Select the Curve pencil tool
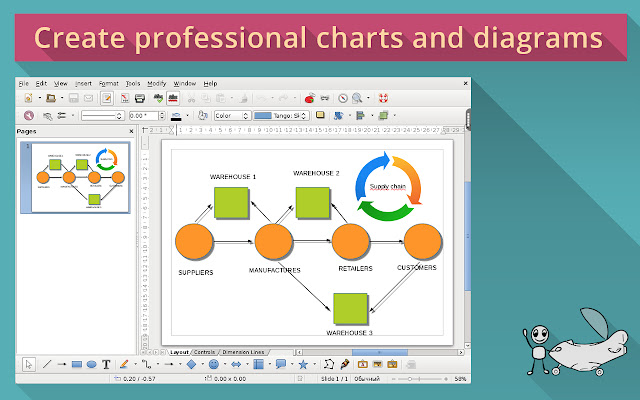The image size is (640, 400). coord(124,364)
